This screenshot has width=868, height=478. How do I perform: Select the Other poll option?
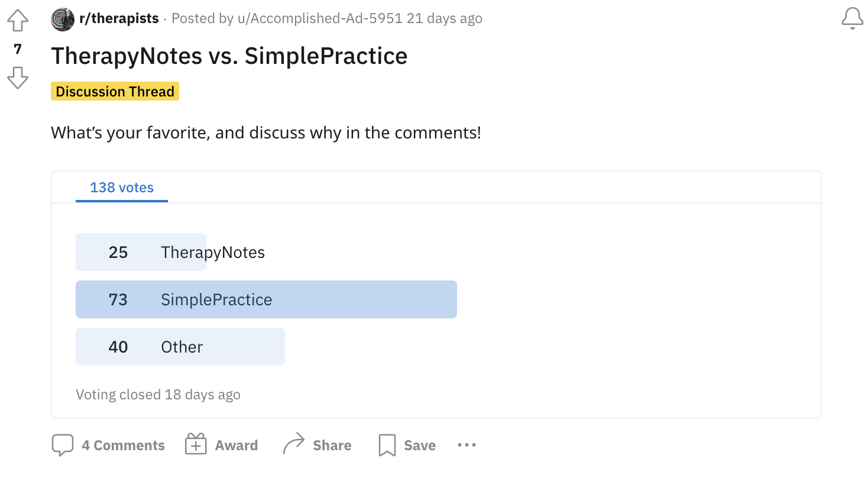(180, 347)
